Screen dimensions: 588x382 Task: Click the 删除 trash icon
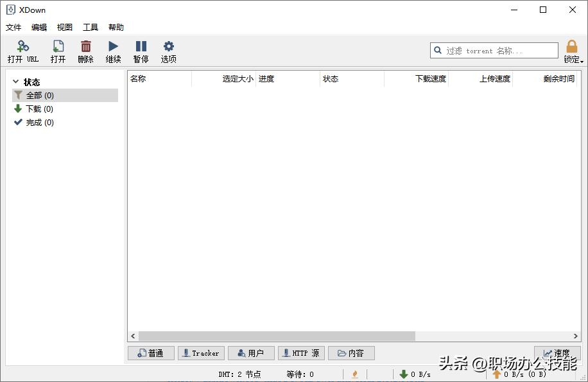tap(86, 46)
